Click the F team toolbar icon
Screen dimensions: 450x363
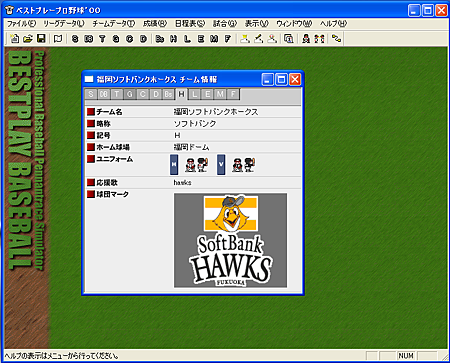(x=228, y=39)
